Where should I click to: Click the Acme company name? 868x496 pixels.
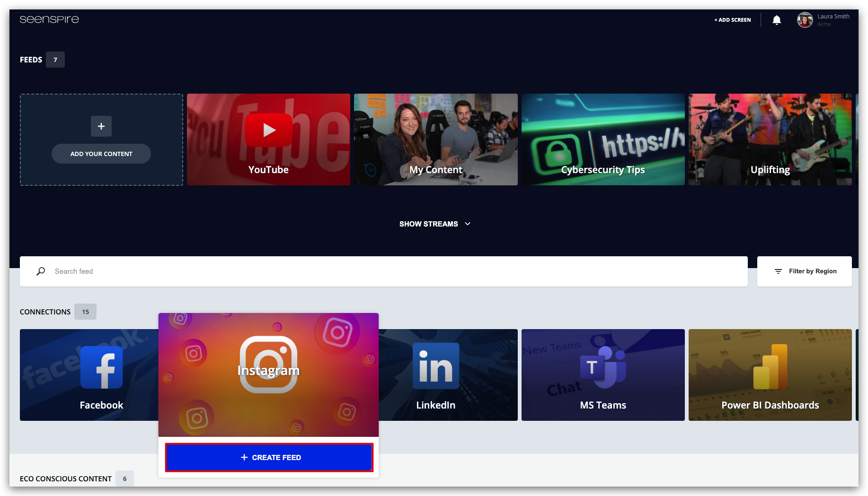tap(824, 25)
